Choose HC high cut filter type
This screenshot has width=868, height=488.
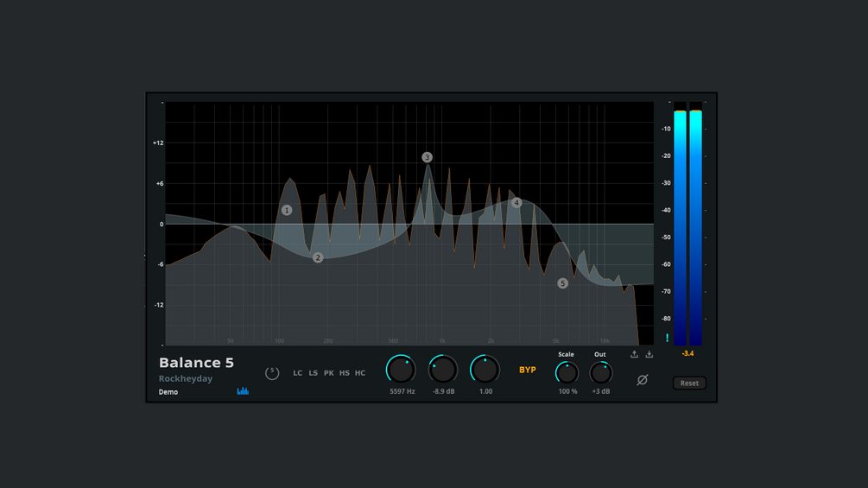[360, 373]
